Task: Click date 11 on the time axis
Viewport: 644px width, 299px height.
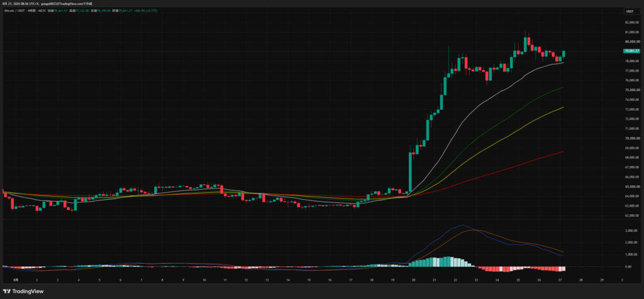Action: (225, 280)
